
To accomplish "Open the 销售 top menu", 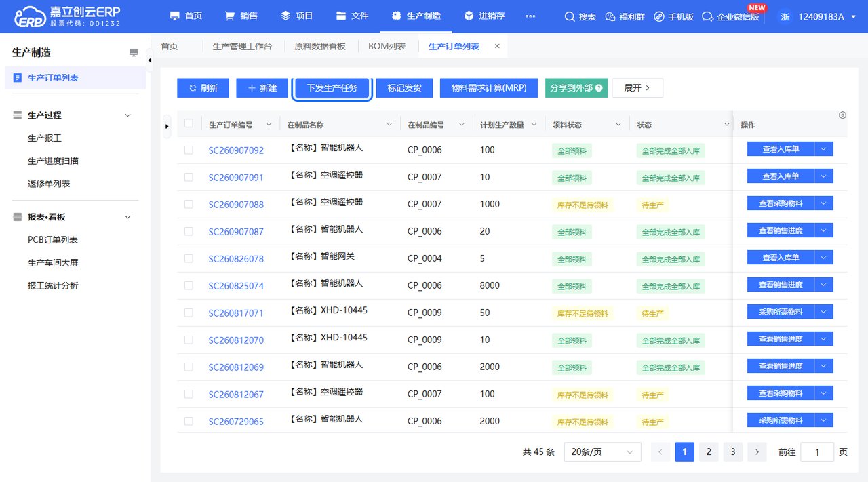I will tap(241, 16).
